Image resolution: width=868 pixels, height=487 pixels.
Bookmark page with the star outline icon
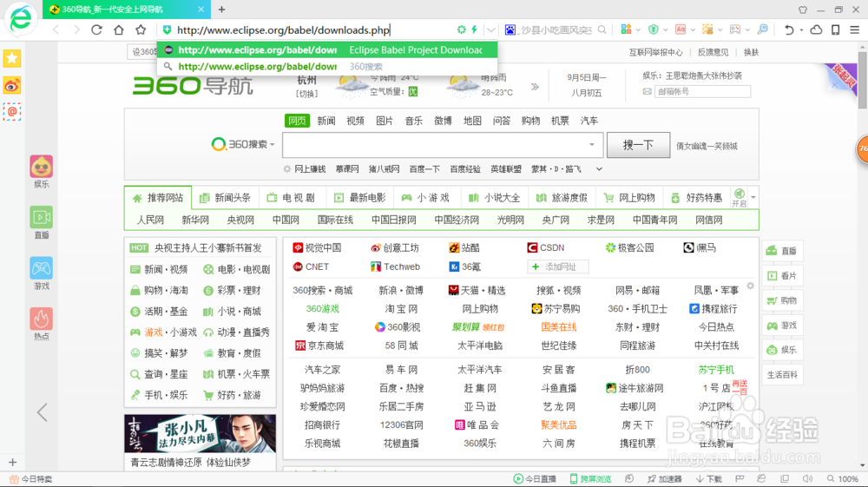141,30
